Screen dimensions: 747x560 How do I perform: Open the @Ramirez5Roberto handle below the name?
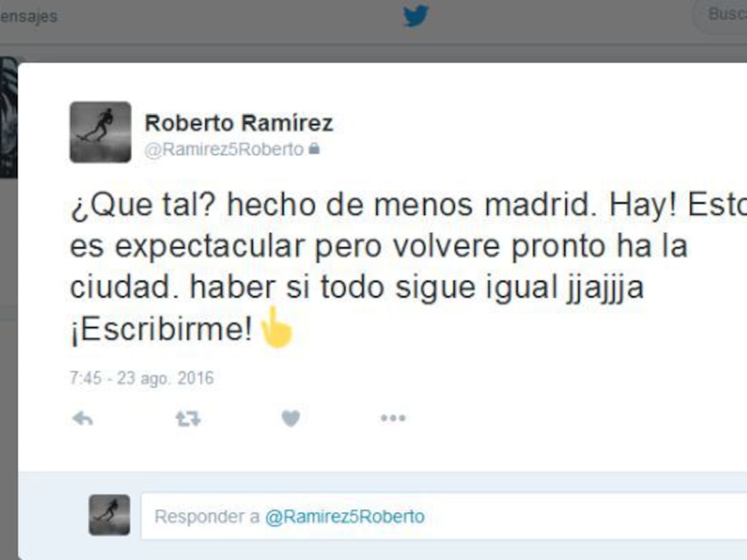tap(224, 149)
